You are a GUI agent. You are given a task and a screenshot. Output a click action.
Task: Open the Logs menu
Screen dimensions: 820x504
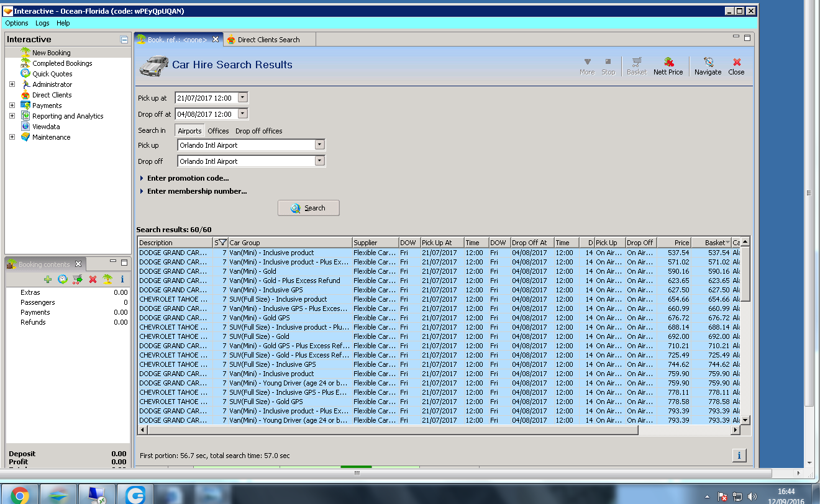[x=42, y=23]
